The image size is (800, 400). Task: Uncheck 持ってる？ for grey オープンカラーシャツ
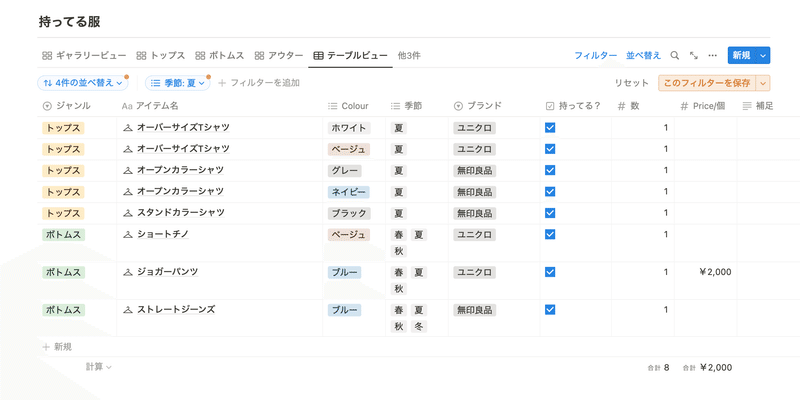(550, 170)
